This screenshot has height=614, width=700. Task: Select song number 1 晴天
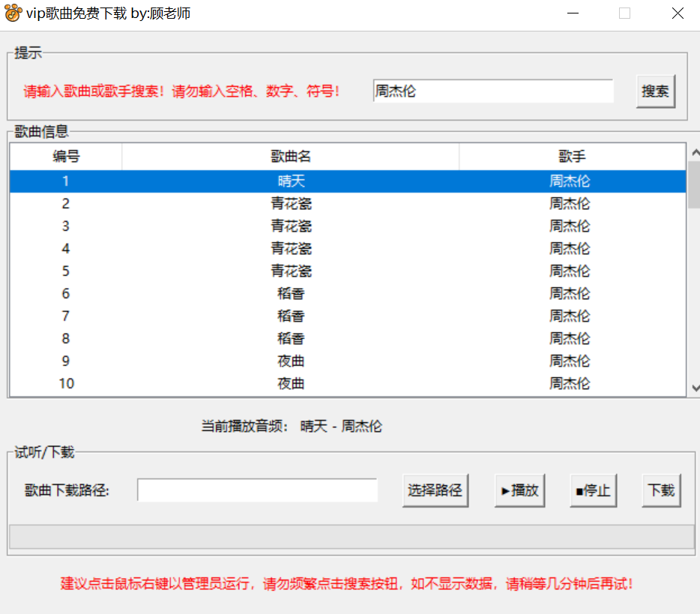(x=291, y=181)
